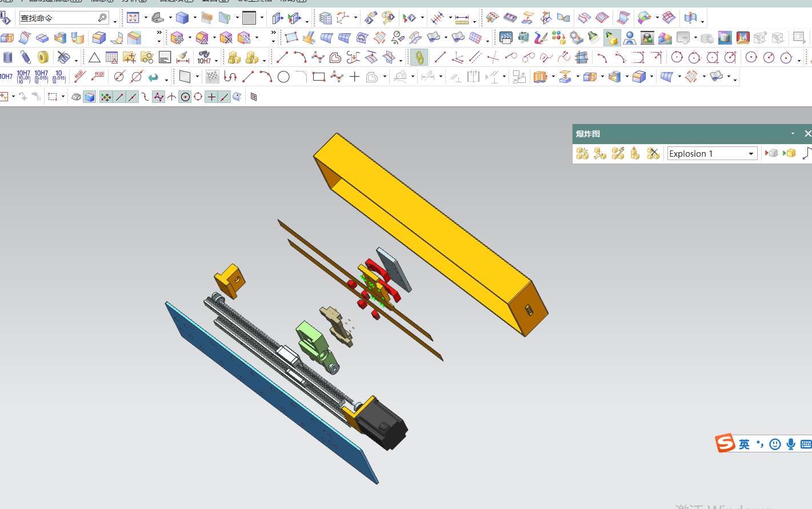Image resolution: width=812 pixels, height=509 pixels.
Task: Click the Edit Object Display palette icon
Action: [389, 18]
